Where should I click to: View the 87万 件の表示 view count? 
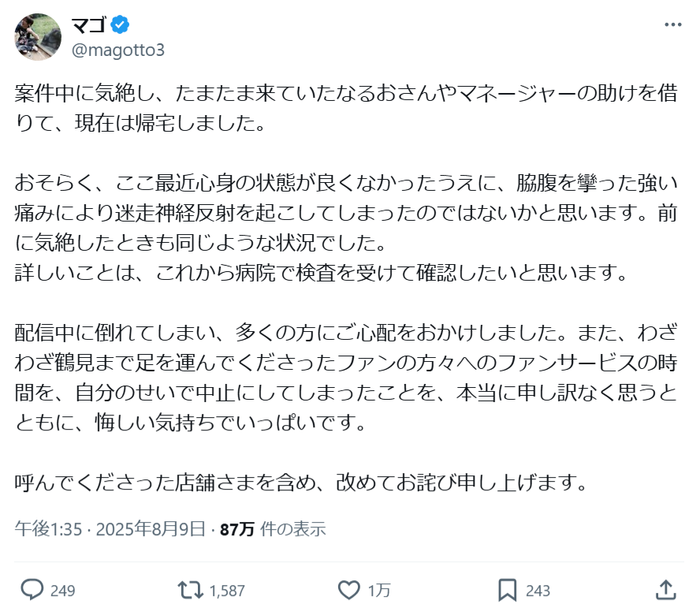click(x=273, y=529)
